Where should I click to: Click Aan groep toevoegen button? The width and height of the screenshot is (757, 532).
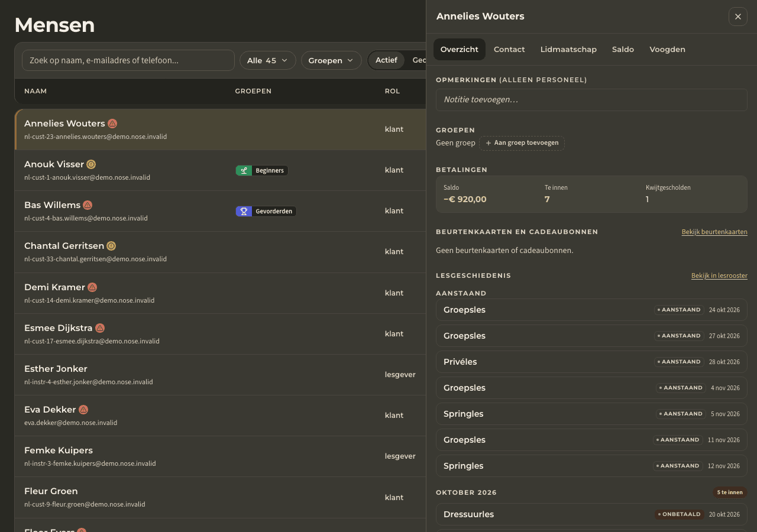click(522, 143)
